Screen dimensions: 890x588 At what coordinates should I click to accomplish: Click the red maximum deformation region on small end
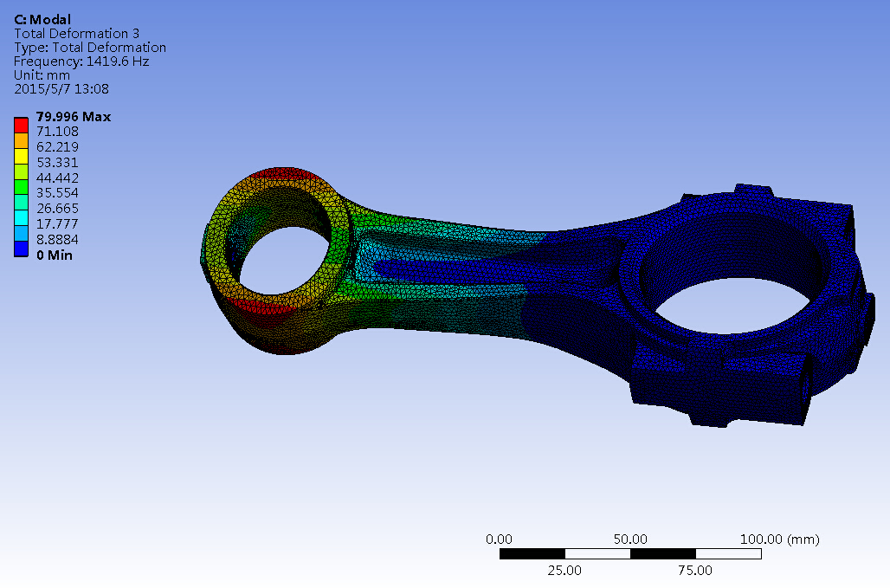[286, 174]
